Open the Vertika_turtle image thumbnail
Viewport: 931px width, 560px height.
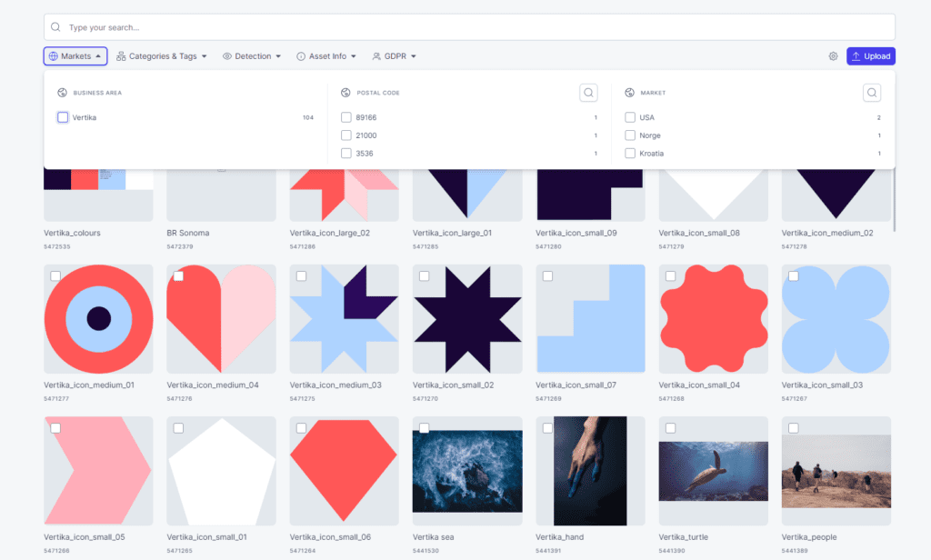713,471
